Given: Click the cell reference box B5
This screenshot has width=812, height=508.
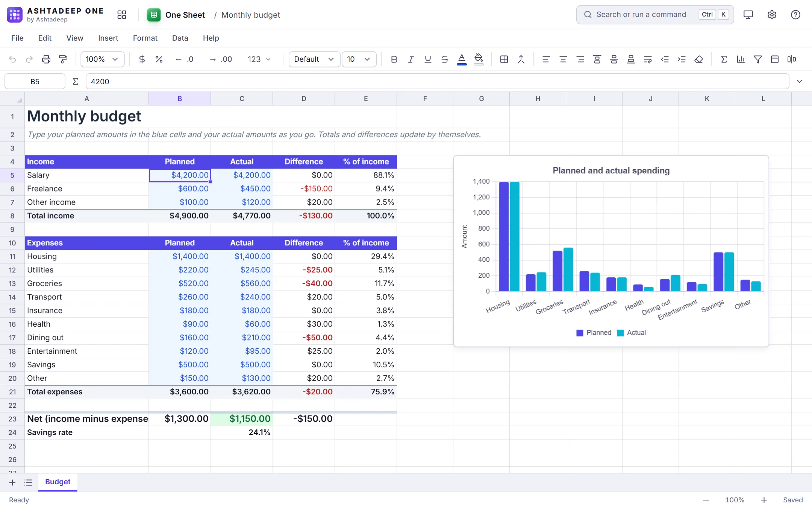Looking at the screenshot, I should pos(35,81).
